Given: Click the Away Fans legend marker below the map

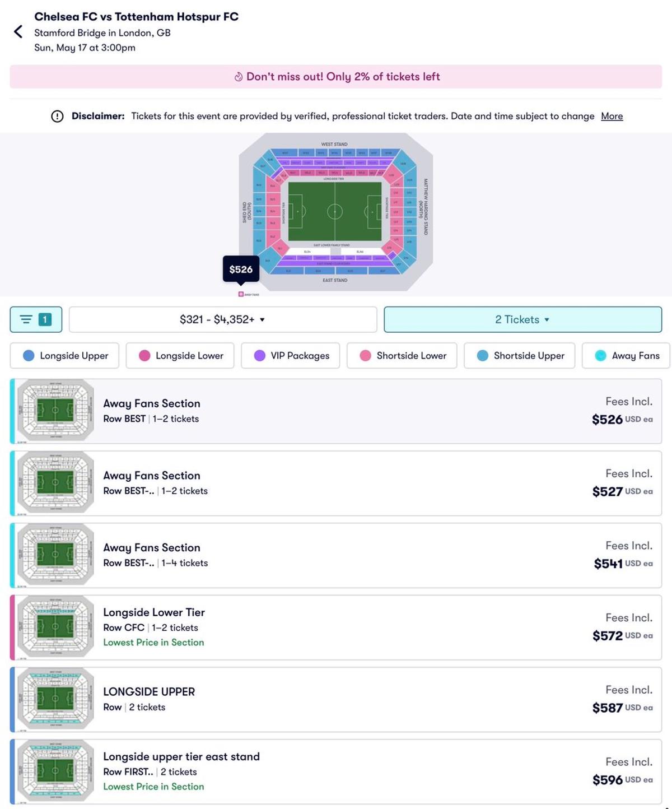Looking at the screenshot, I should [x=241, y=292].
